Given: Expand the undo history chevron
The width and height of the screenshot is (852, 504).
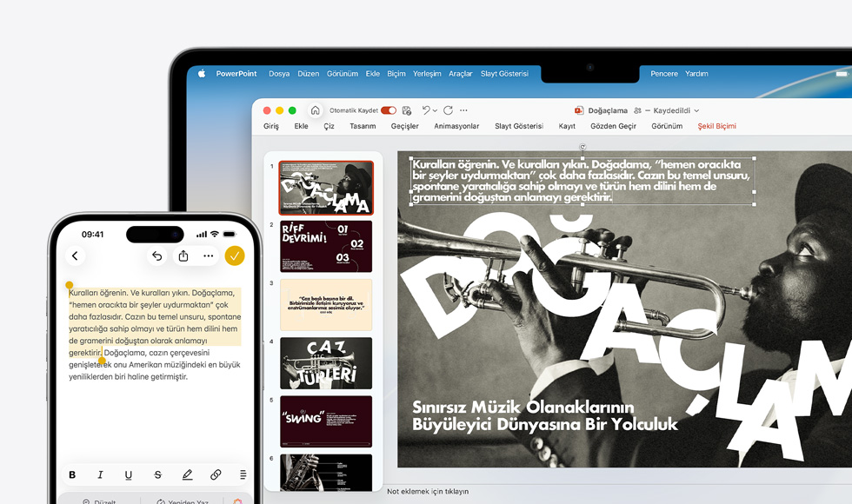Looking at the screenshot, I should 435,110.
